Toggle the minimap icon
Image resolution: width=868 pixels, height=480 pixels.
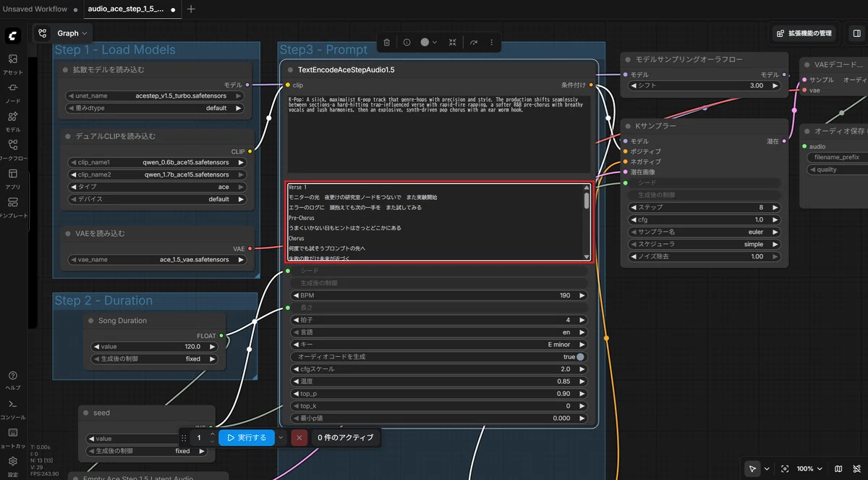coord(838,468)
